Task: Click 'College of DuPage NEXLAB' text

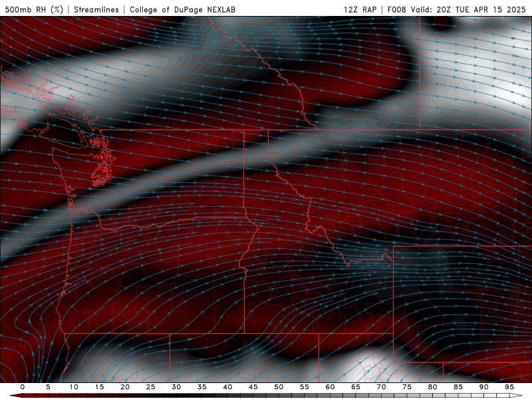Action: pos(182,9)
